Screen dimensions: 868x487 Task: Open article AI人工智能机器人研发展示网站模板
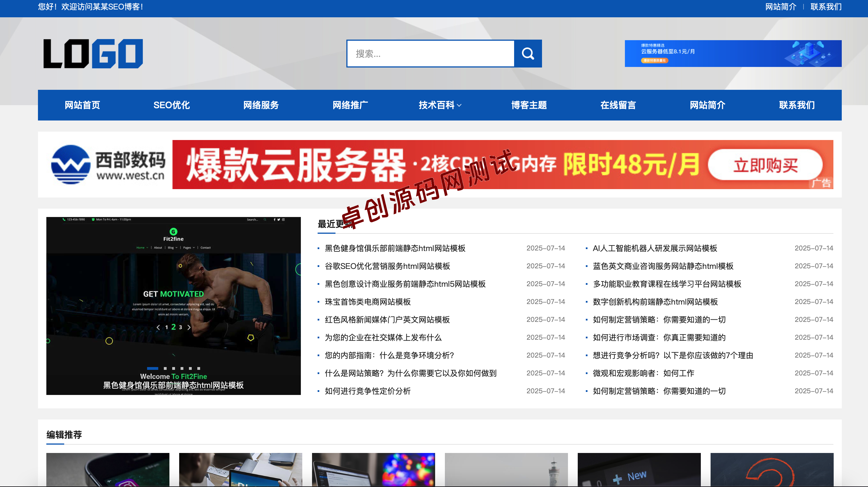pyautogui.click(x=655, y=248)
